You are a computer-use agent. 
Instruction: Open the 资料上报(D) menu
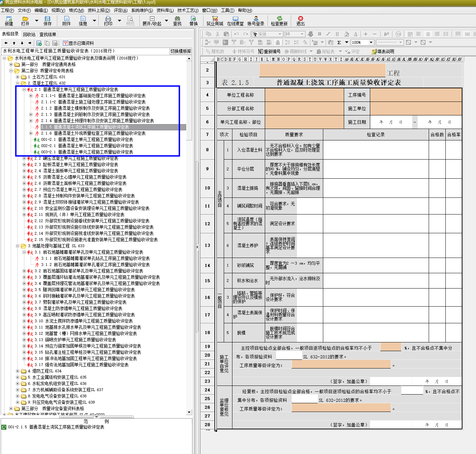pyautogui.click(x=99, y=10)
